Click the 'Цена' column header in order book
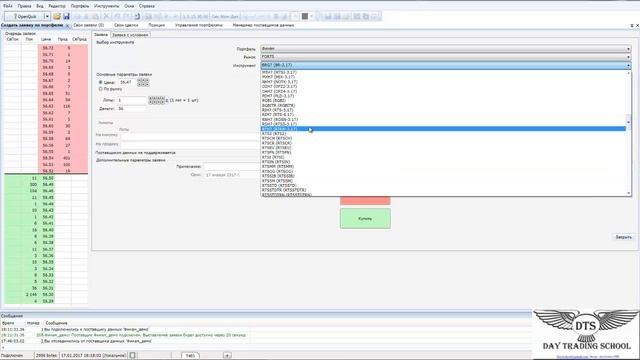Viewport: 640px width, 360px height. coord(46,40)
